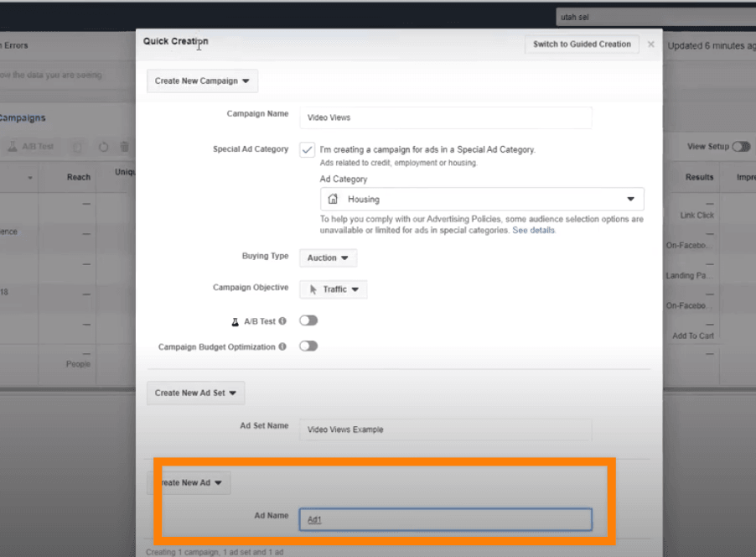The height and width of the screenshot is (557, 756).
Task: Open the Auction buying type dropdown
Action: 328,258
